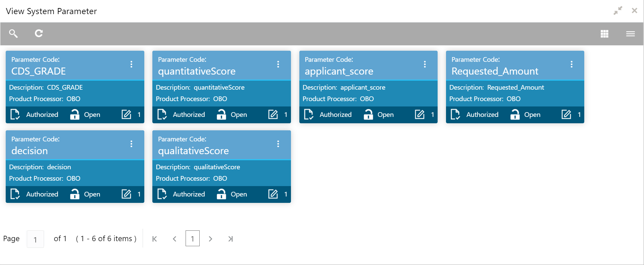Image resolution: width=644 pixels, height=265 pixels.
Task: Close the View System Parameter window
Action: click(x=634, y=11)
